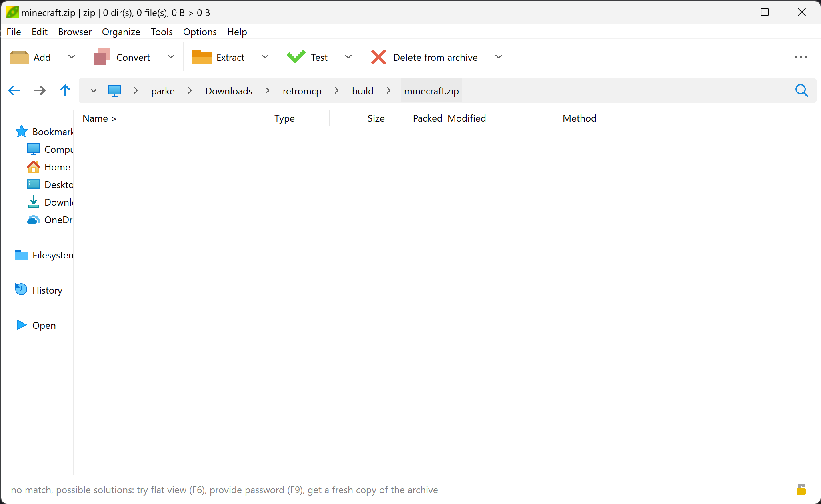Screen dimensions: 821x504
Task: Click the more actions ellipsis button
Action: [x=801, y=57]
